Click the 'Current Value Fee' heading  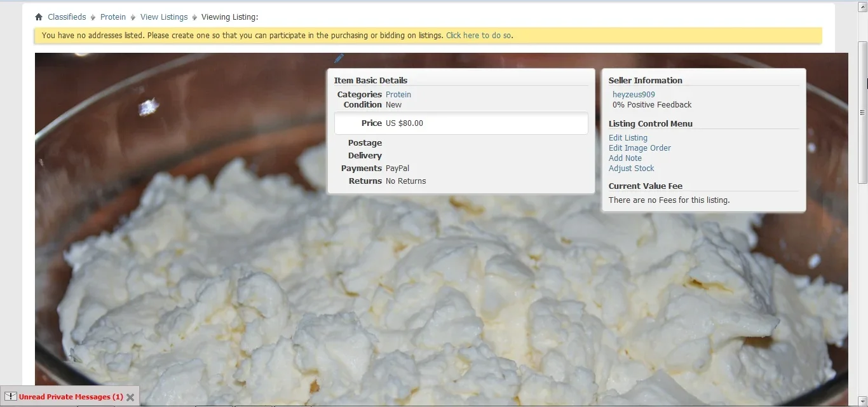pyautogui.click(x=646, y=186)
